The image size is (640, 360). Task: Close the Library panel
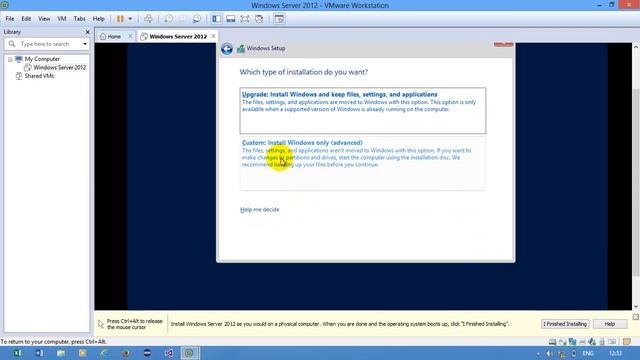pos(87,32)
